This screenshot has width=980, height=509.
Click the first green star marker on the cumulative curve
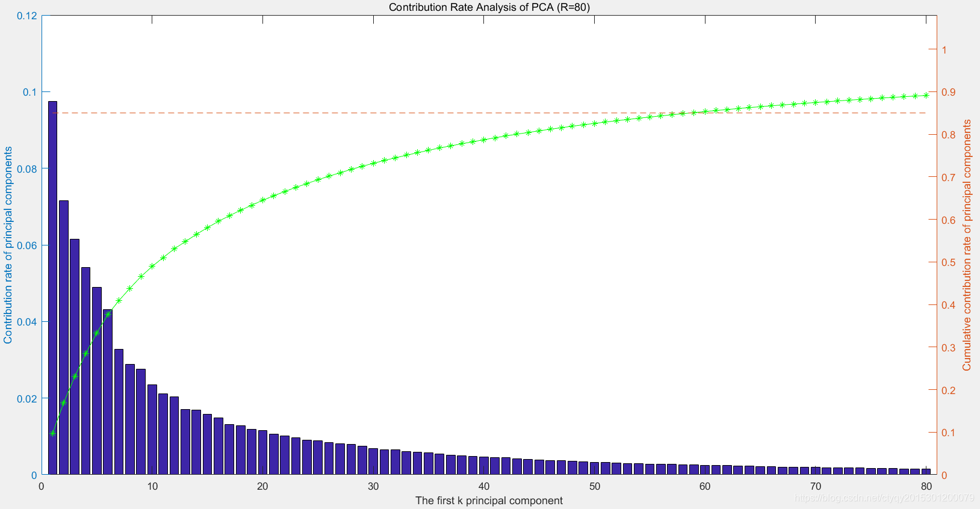coord(52,433)
